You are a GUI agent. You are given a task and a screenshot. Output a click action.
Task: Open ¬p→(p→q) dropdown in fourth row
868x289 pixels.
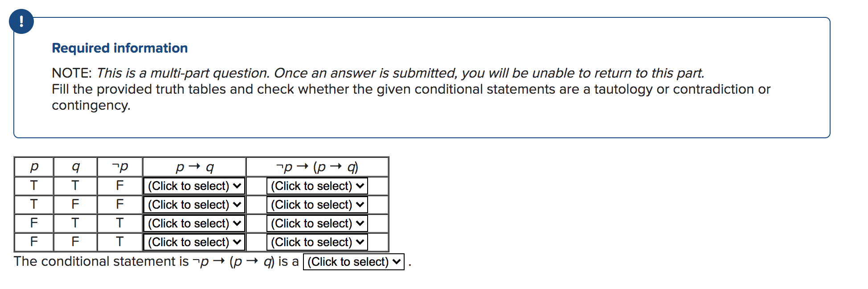(317, 242)
